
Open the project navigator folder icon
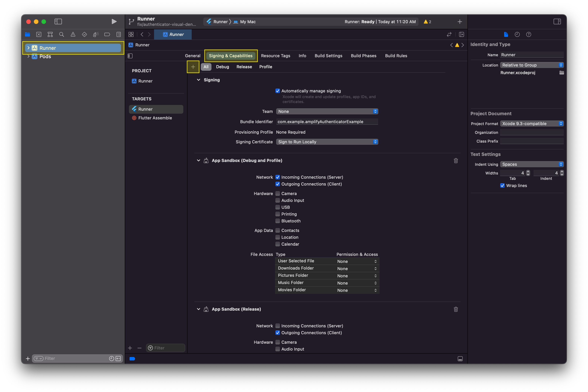click(28, 34)
